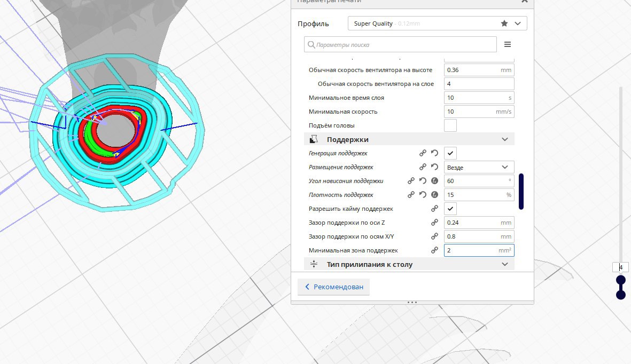This screenshot has height=364, width=631.
Task: Click the lower layer slider handle
Action: pos(621,295)
